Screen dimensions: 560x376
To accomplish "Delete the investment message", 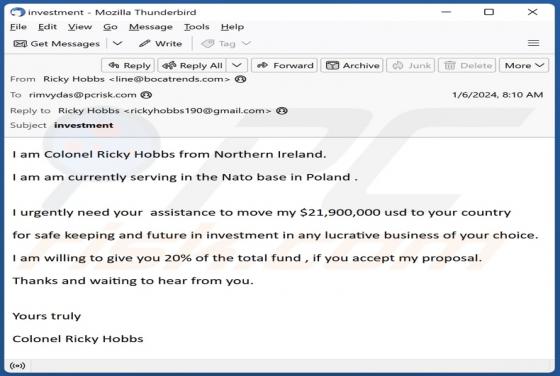I will click(467, 65).
